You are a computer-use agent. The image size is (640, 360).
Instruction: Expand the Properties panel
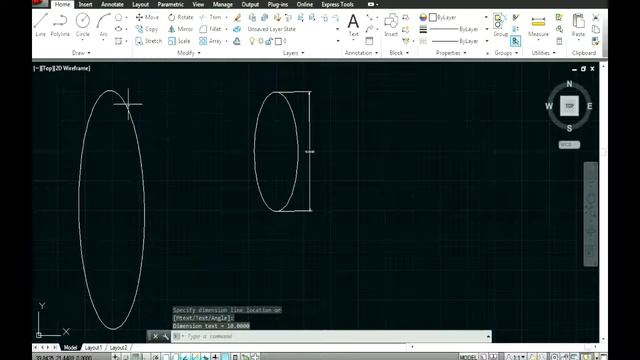(x=451, y=53)
